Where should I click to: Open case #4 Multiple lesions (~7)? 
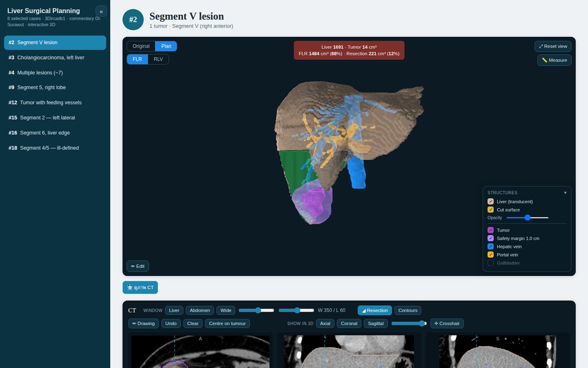55,73
